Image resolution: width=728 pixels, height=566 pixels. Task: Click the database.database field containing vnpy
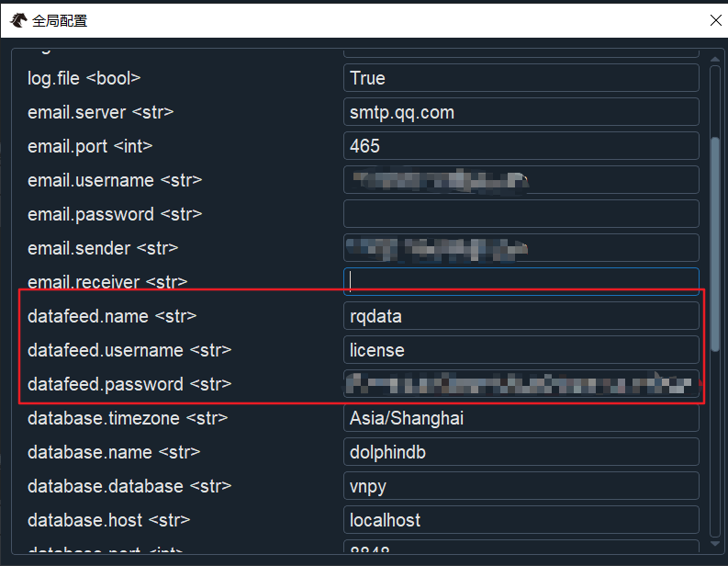pos(521,486)
